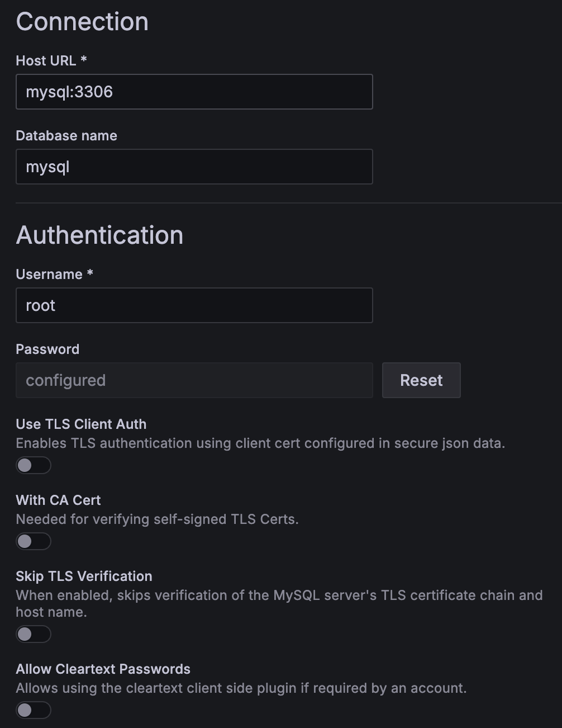Click the Use TLS Client Auth label
The image size is (562, 728).
[x=81, y=424]
